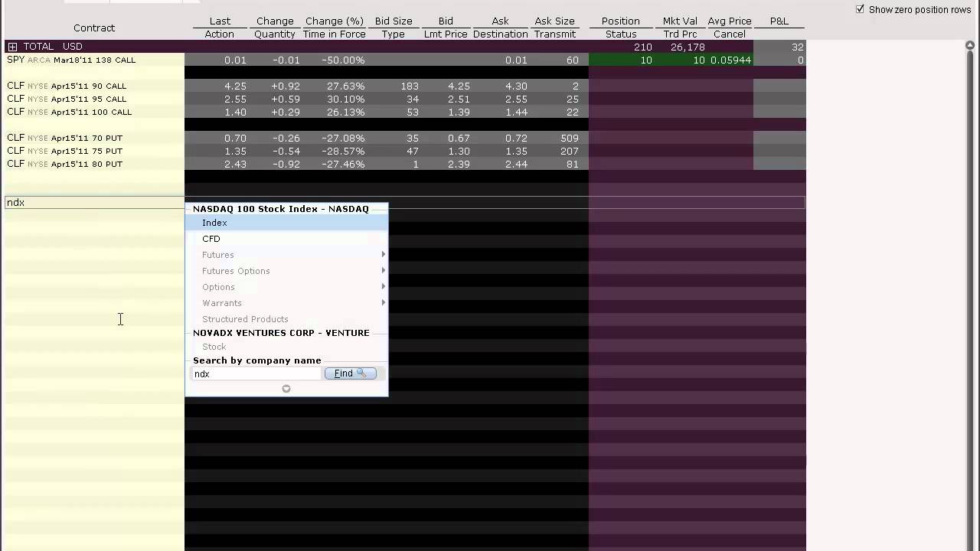Click the Ask Size column header
980x551 pixels.
point(555,21)
